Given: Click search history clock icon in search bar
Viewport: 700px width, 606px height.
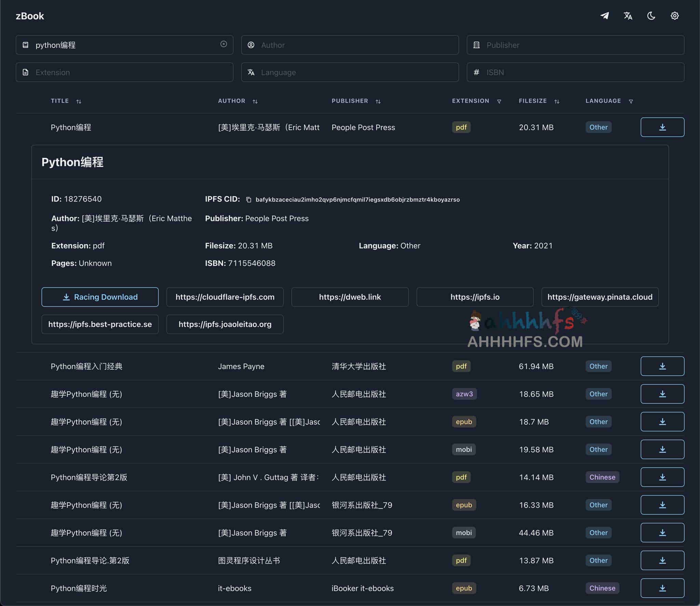Looking at the screenshot, I should click(x=223, y=44).
